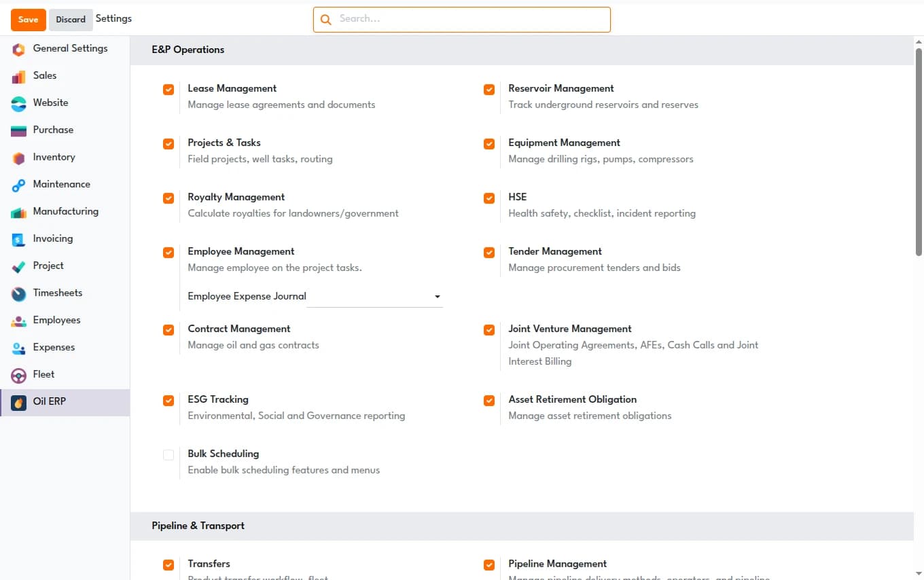
Task: Click the Invoicing dollar icon
Action: click(19, 239)
